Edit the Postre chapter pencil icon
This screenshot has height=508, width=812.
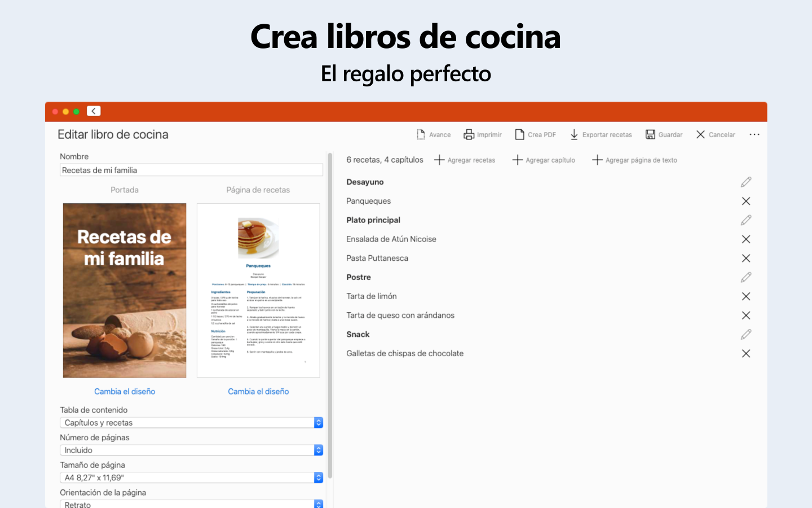746,277
